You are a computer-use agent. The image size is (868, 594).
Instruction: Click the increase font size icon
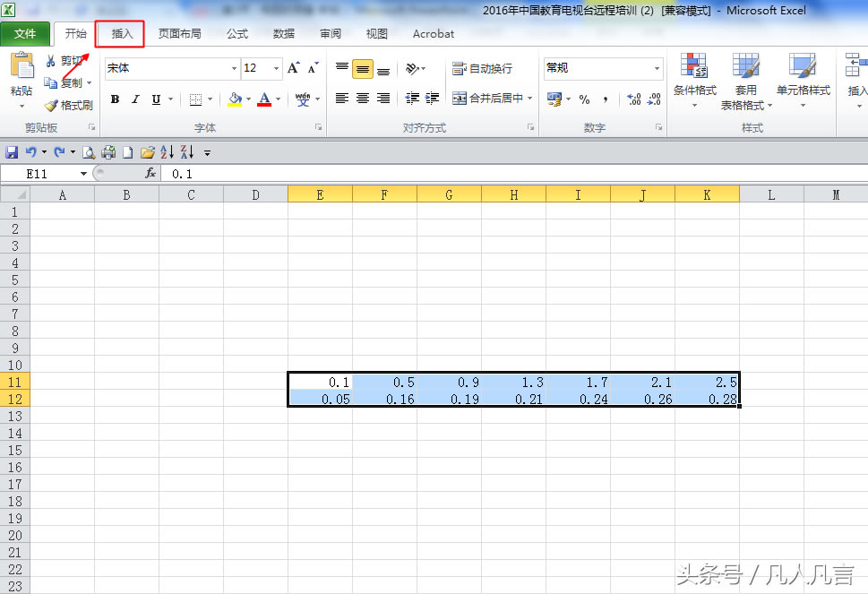[x=293, y=68]
